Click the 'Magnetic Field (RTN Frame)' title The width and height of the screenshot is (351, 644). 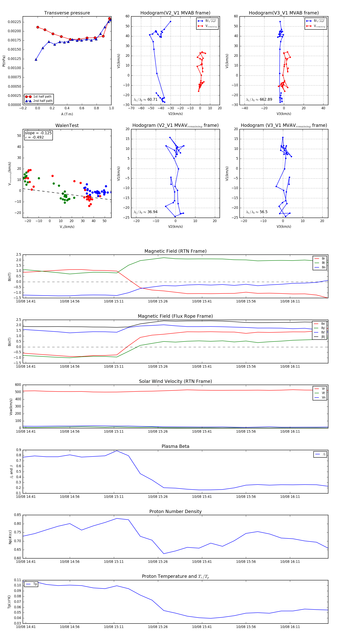click(175, 251)
